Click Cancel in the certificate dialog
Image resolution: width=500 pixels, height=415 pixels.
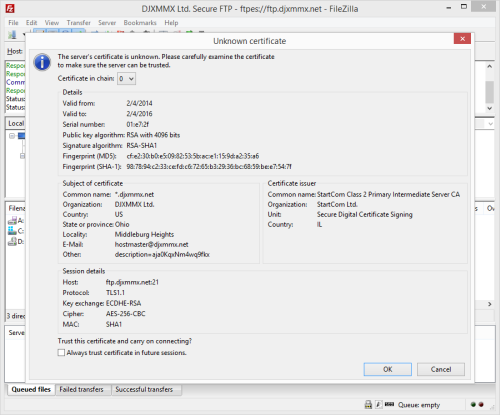[x=441, y=369]
